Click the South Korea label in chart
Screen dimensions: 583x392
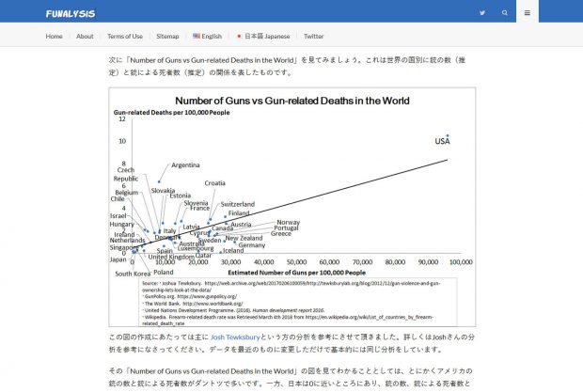pos(133,274)
